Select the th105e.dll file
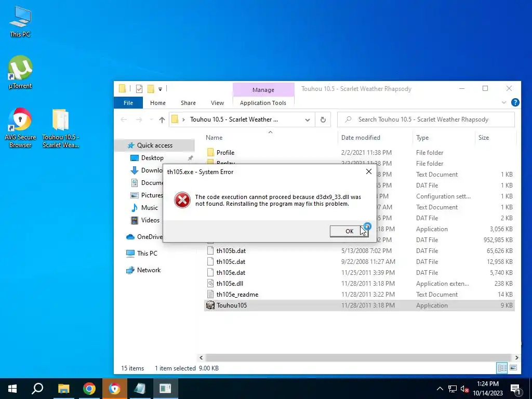The image size is (532, 399). click(x=229, y=283)
